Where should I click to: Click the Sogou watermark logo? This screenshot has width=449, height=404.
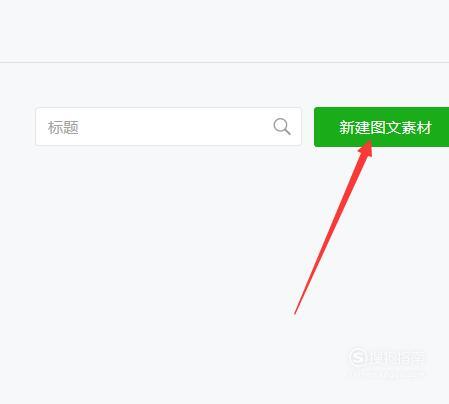388,358
